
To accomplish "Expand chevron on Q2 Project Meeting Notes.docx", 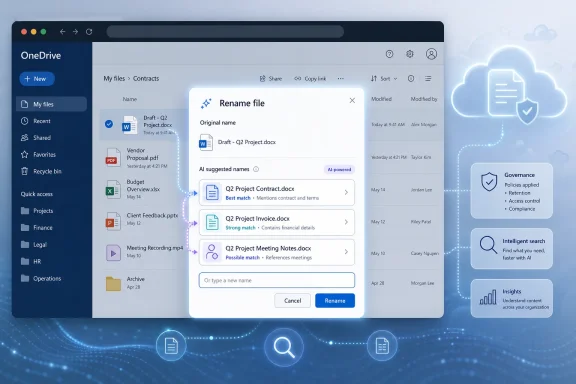I will coord(346,252).
